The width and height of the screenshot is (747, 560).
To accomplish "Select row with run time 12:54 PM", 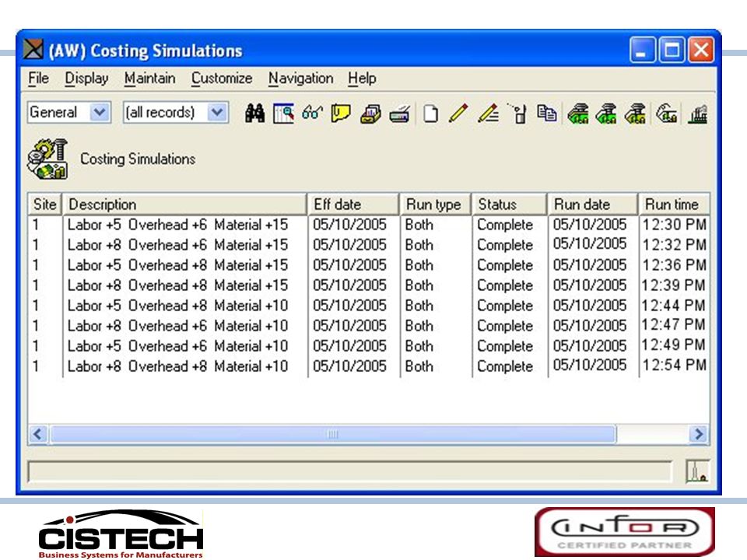I will tap(369, 366).
